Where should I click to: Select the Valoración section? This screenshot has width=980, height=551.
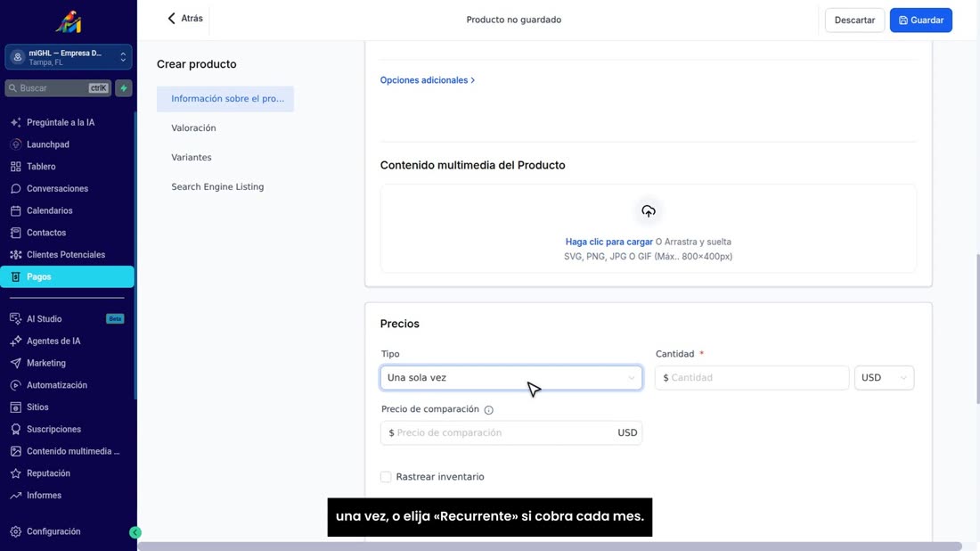click(x=193, y=128)
